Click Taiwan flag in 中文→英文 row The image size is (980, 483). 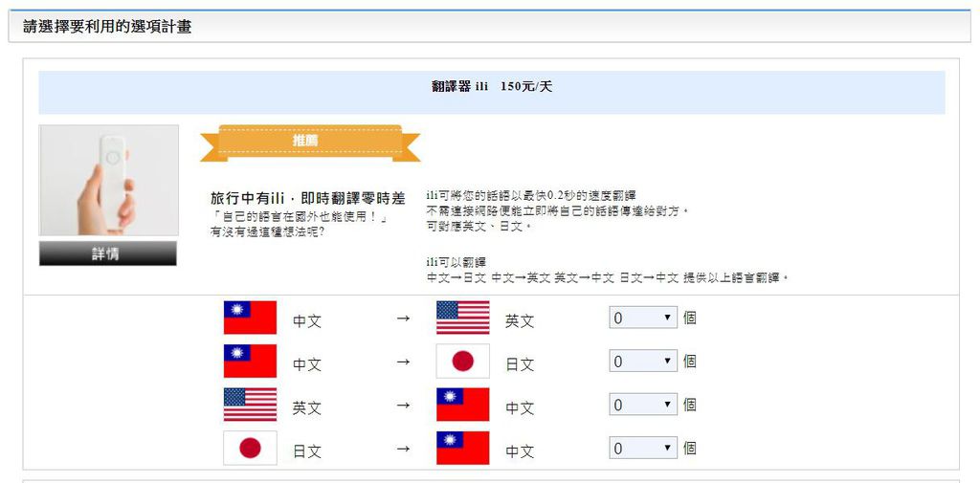point(250,318)
